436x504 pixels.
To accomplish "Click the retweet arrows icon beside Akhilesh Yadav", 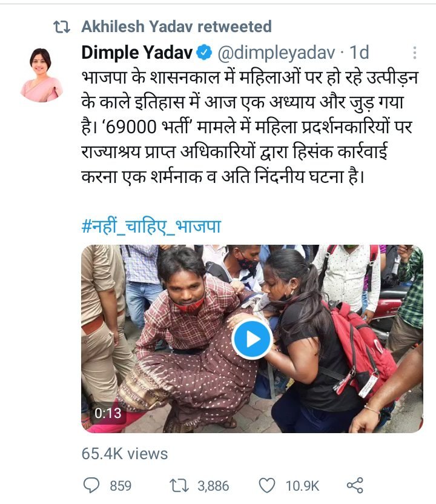I will (61, 27).
